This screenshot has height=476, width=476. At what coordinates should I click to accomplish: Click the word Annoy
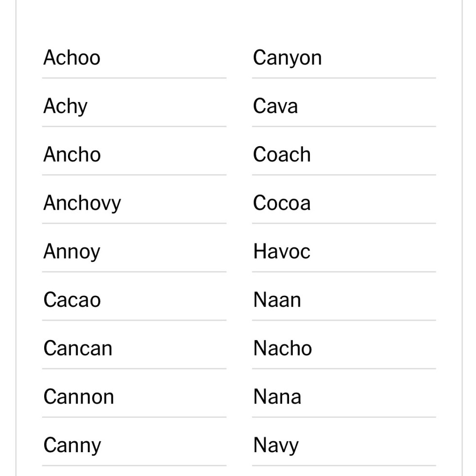click(71, 252)
